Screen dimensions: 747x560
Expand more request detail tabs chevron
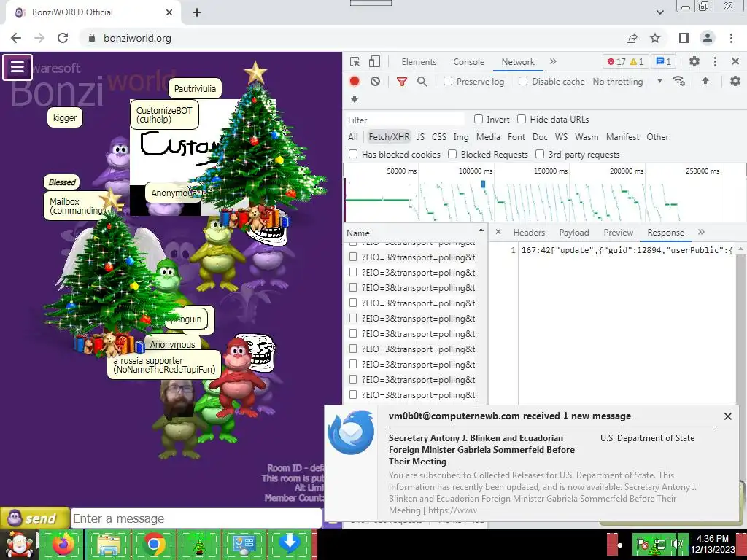(x=701, y=233)
